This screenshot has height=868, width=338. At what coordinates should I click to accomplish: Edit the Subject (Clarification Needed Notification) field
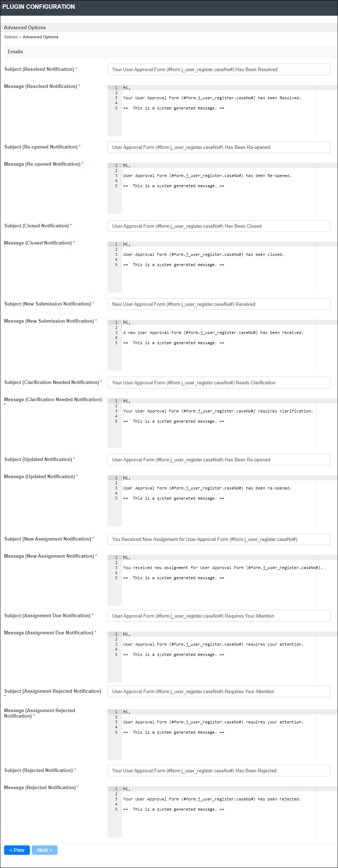coord(219,383)
